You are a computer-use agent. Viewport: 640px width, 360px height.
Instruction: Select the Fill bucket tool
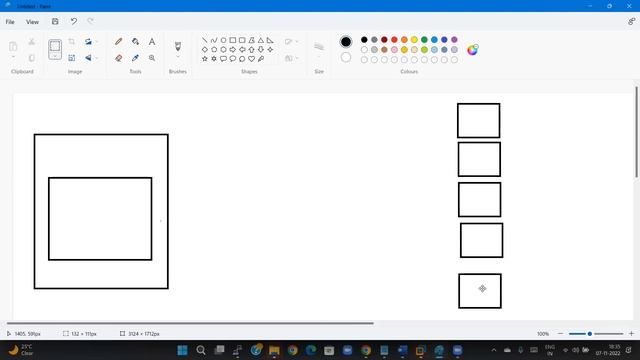136,42
